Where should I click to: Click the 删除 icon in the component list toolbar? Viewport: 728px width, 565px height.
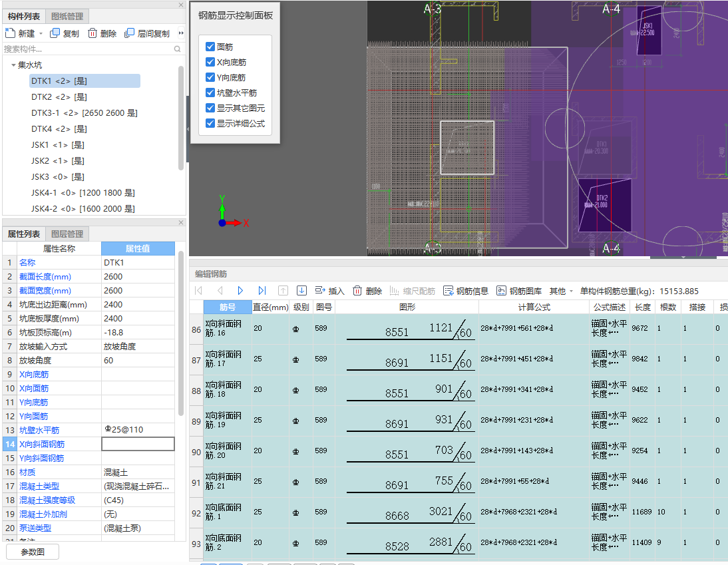tap(92, 33)
